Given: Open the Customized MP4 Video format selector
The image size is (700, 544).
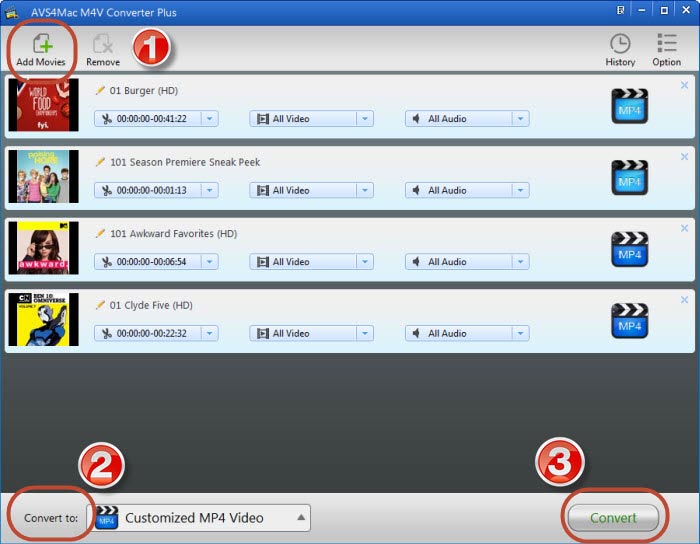Looking at the screenshot, I should (x=199, y=518).
